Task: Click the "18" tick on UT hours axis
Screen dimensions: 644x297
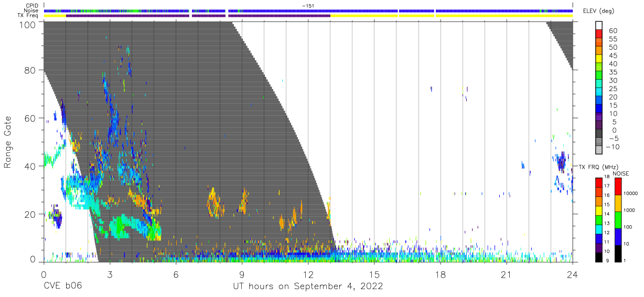Action: tap(440, 274)
